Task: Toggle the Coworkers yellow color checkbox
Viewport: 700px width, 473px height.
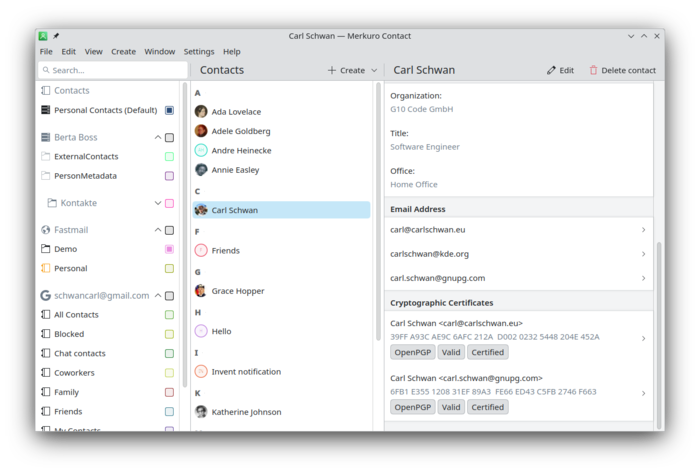Action: [x=169, y=373]
